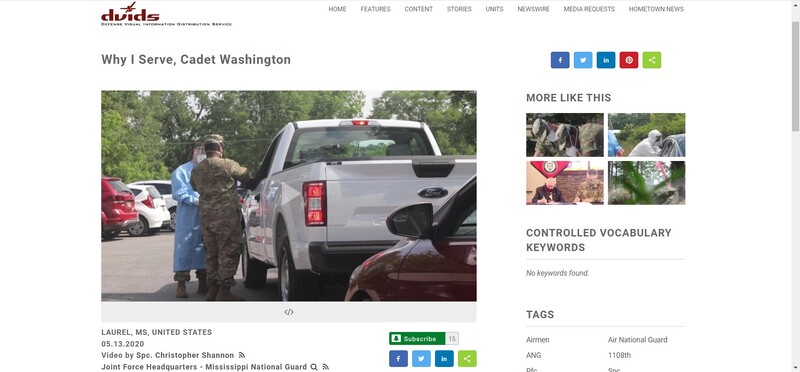Click the lower green share icon
The image size is (800, 372).
point(467,359)
